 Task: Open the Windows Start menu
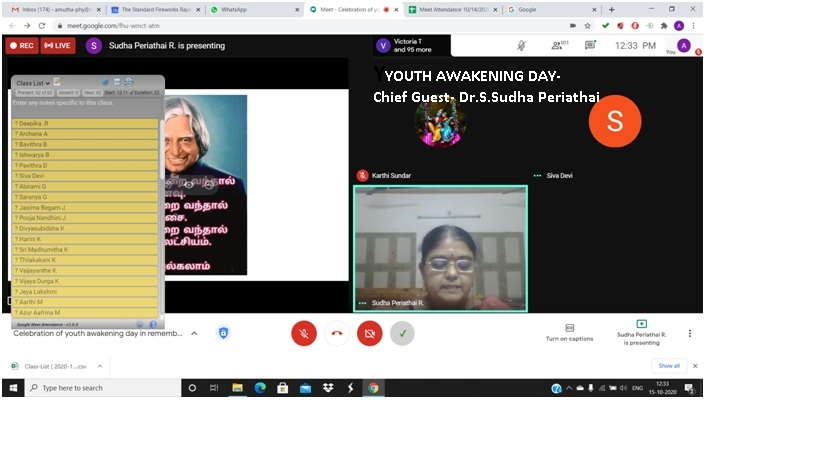13,388
